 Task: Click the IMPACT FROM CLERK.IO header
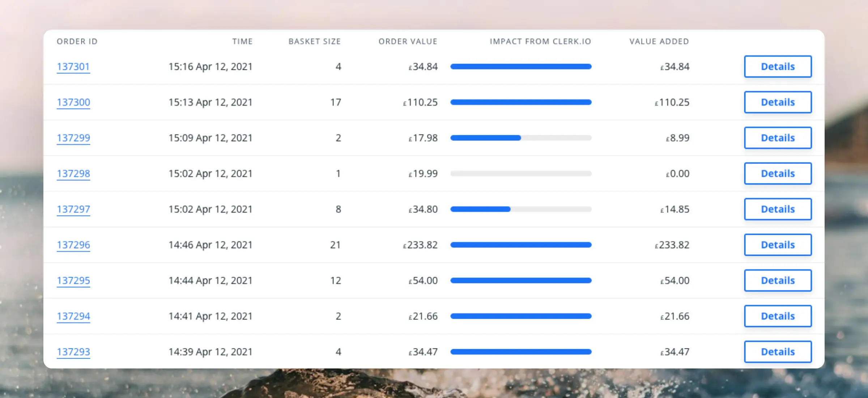coord(540,41)
